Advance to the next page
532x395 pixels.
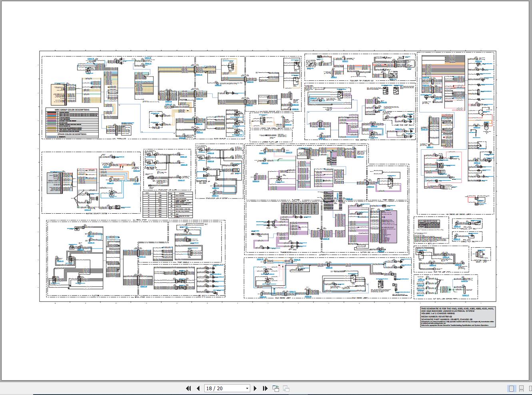click(x=255, y=388)
